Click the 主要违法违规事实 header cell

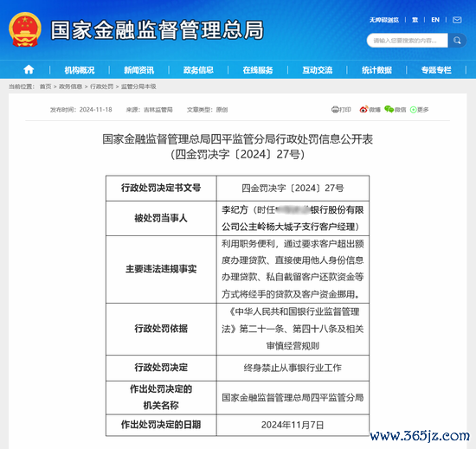coord(161,269)
